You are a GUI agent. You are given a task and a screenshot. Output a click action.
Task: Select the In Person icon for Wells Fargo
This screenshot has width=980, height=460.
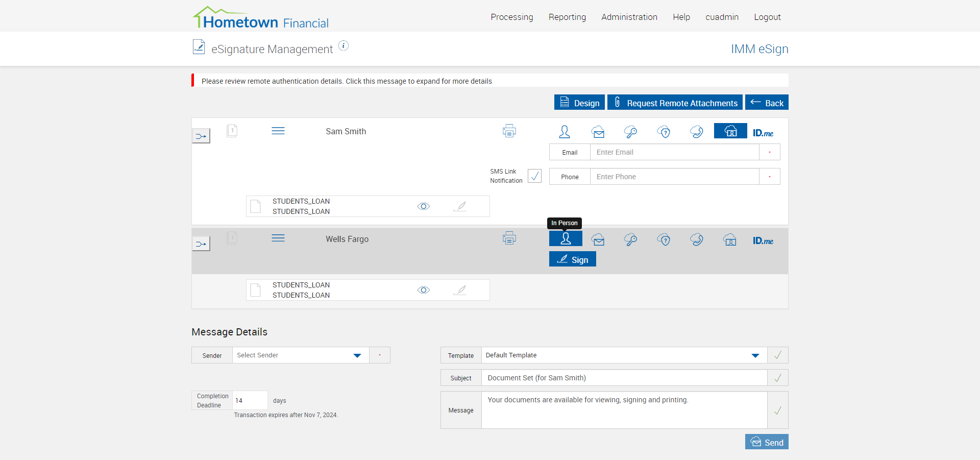(566, 238)
